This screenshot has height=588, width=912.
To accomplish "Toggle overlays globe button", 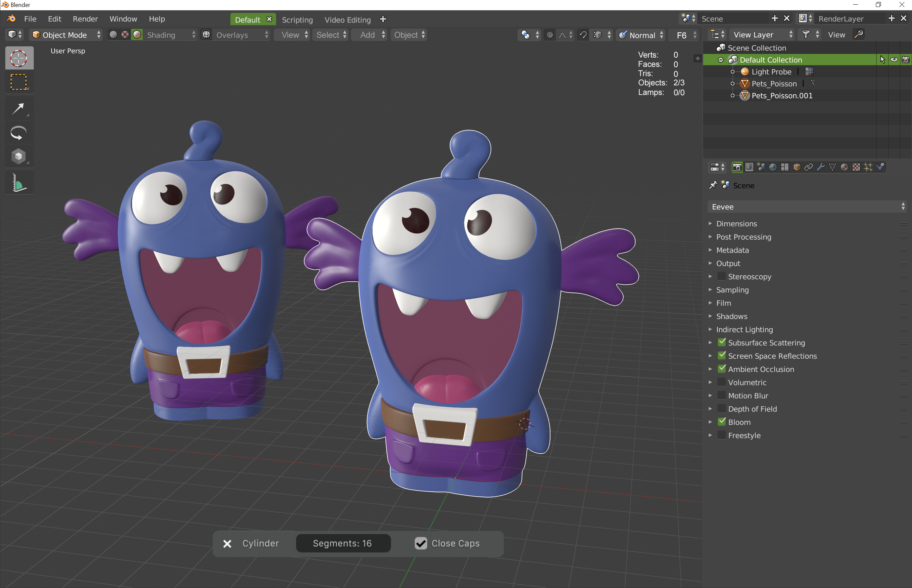I will 206,35.
